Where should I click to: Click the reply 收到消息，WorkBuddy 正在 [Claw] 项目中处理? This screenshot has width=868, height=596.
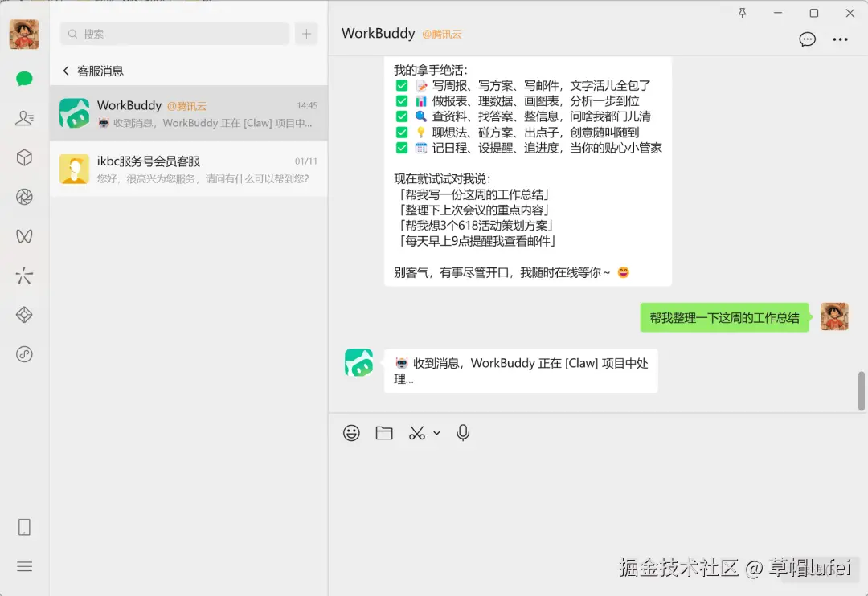click(x=521, y=371)
